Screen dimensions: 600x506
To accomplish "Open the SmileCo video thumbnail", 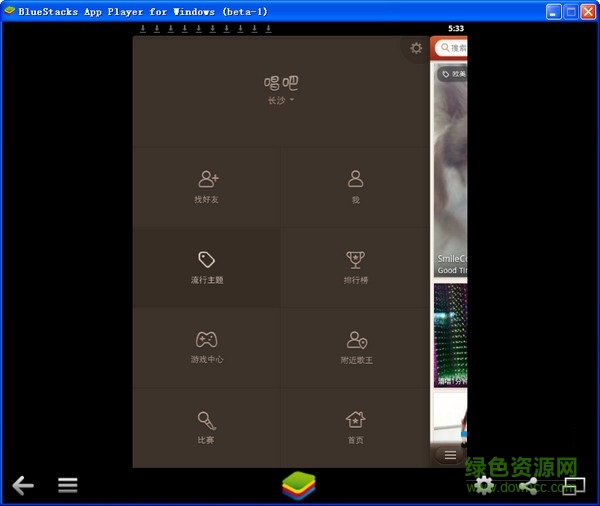I will coord(450,170).
